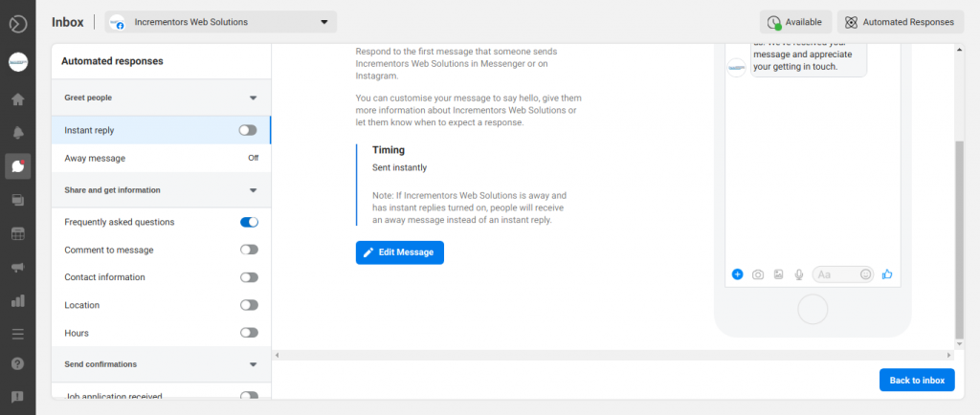Go to Home from the sidebar
Viewport: 980px width, 415px height.
pos(17,99)
